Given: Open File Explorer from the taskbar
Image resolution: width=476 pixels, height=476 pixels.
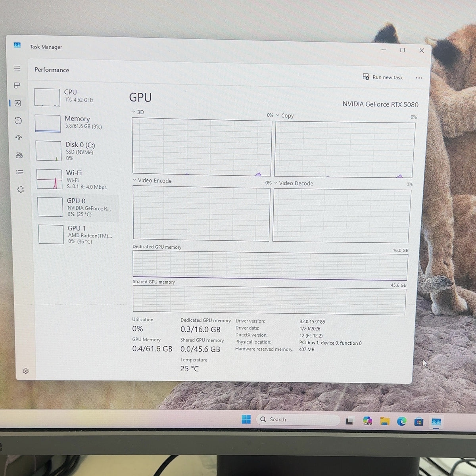Looking at the screenshot, I should click(385, 421).
